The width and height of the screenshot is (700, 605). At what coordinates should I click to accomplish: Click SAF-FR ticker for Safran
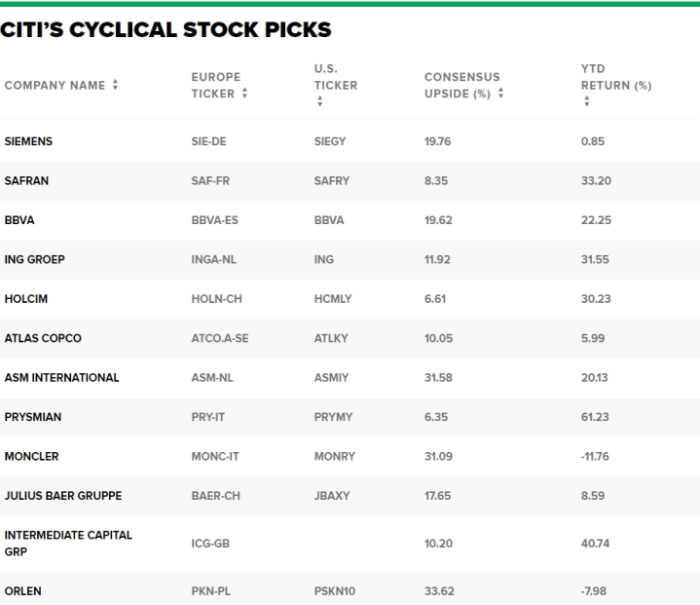pos(210,180)
